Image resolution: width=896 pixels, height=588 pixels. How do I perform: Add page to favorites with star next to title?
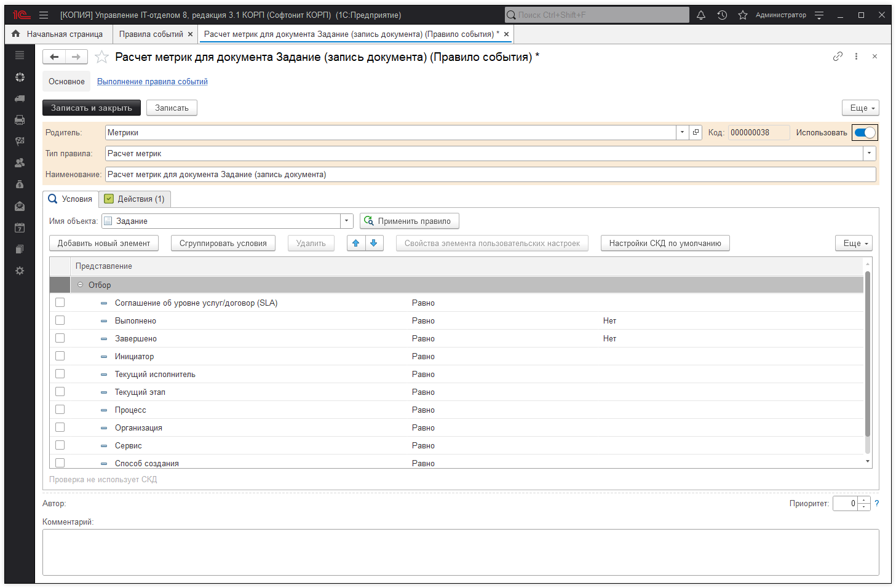click(102, 57)
